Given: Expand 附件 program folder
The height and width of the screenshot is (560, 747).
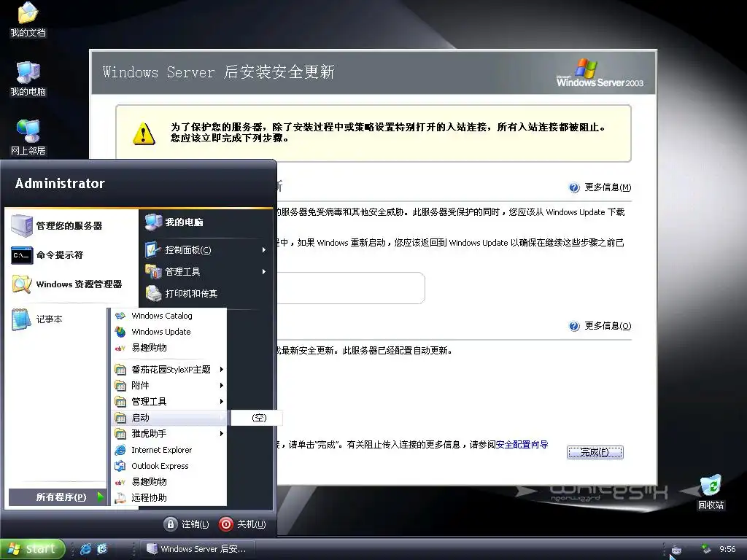Looking at the screenshot, I should coord(169,385).
